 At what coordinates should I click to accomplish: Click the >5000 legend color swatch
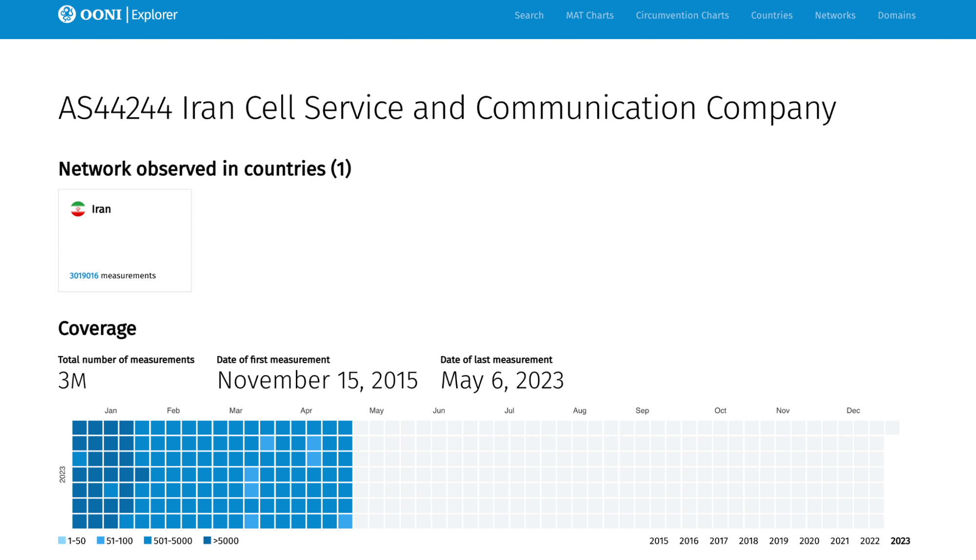[x=207, y=540]
